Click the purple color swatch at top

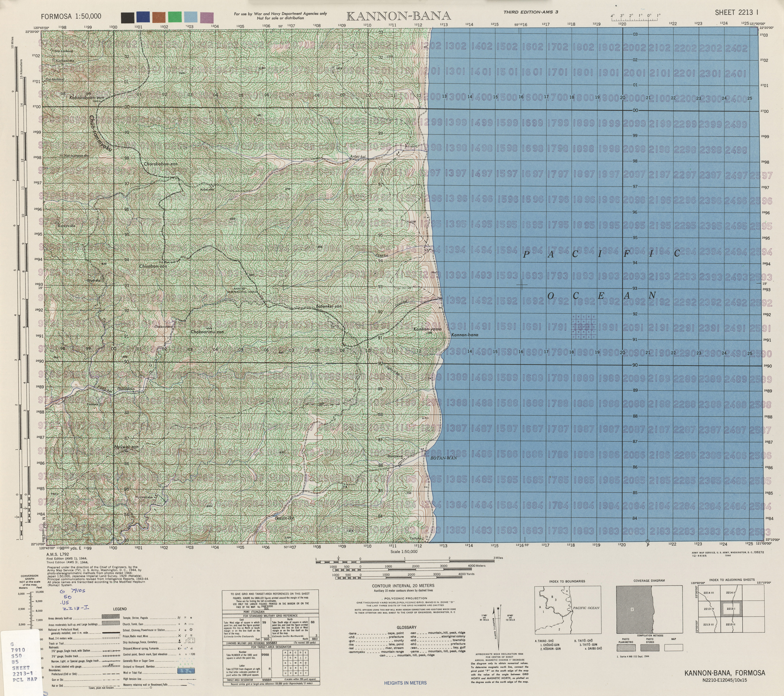pyautogui.click(x=207, y=17)
